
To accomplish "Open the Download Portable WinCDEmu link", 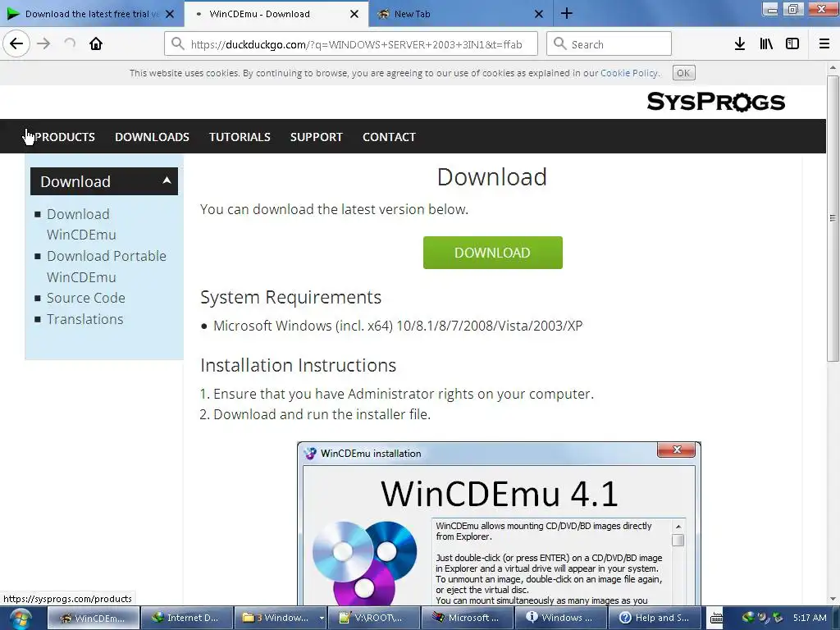I will point(106,267).
